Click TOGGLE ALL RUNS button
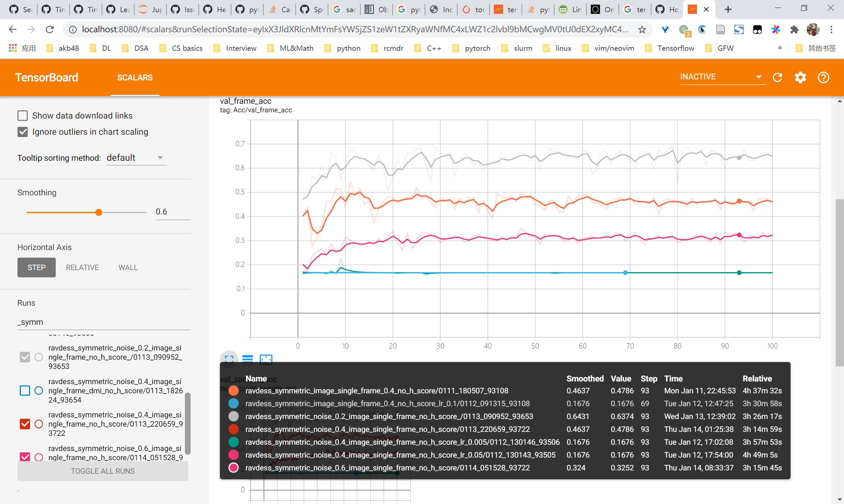Viewport: 844px width, 504px height. pyautogui.click(x=103, y=471)
